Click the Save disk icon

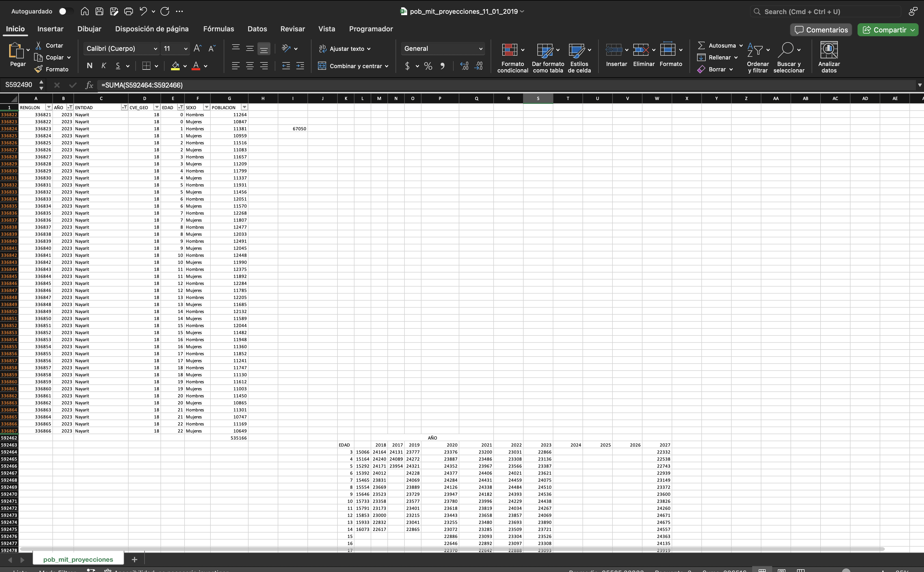click(99, 11)
